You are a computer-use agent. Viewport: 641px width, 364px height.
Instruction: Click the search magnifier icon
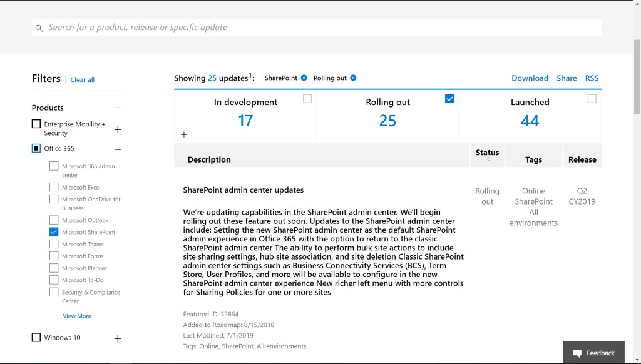click(x=39, y=28)
